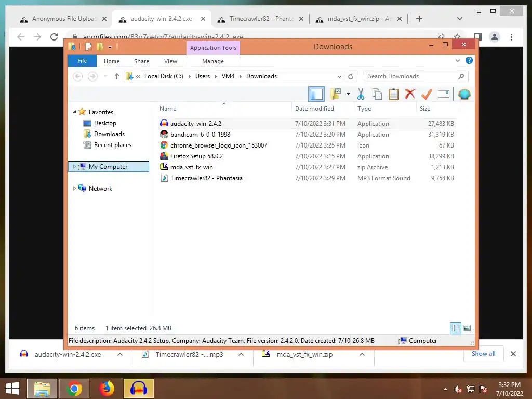Click the New Folder quick access icon
Screen dimensions: 532x399
[99, 47]
